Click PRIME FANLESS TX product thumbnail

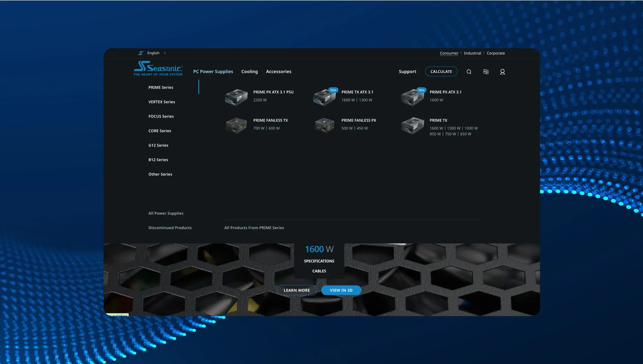(x=236, y=126)
